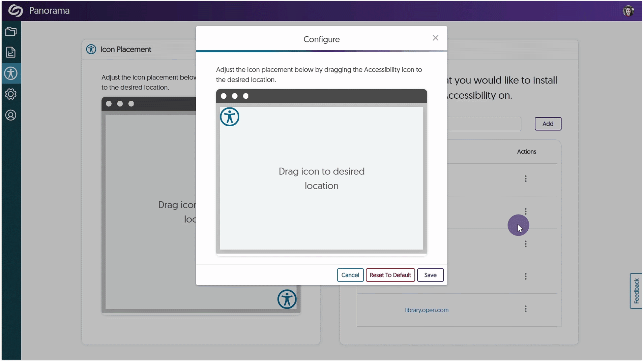This screenshot has width=644, height=361.
Task: Save the icon placement configuration
Action: point(430,275)
